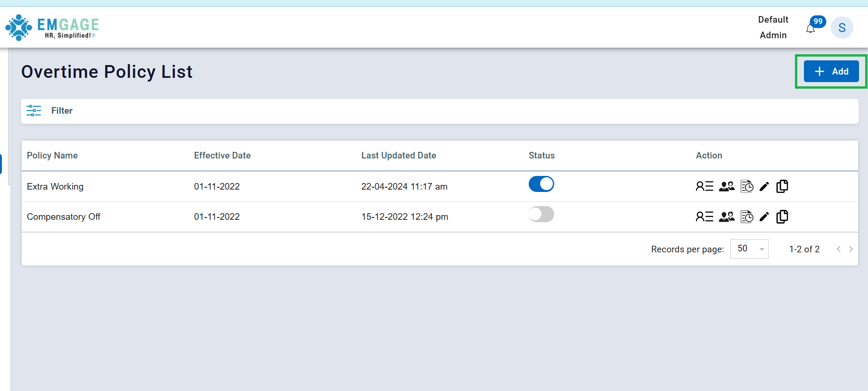The height and width of the screenshot is (391, 868).
Task: Open the notifications bell
Action: (x=811, y=29)
